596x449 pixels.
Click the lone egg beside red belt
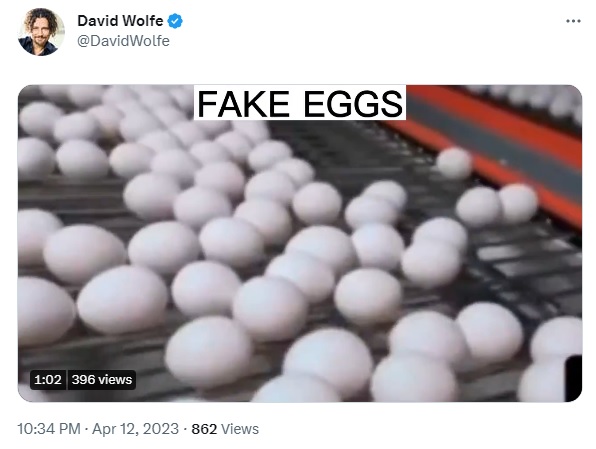[454, 163]
